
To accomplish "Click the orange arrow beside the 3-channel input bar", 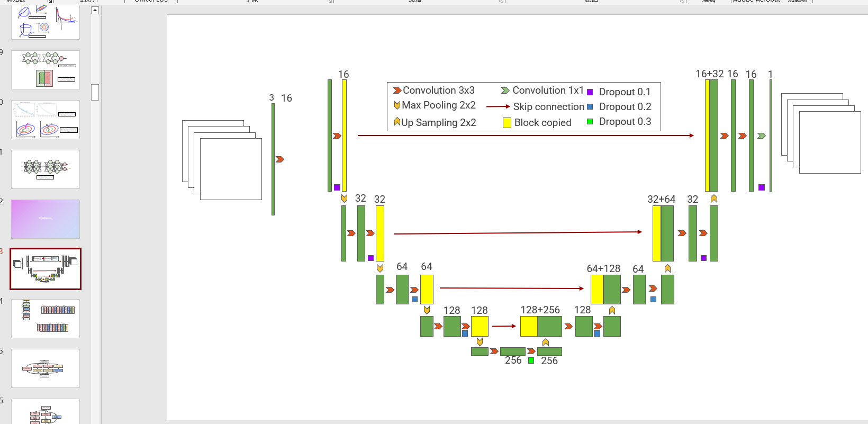I will coord(280,159).
